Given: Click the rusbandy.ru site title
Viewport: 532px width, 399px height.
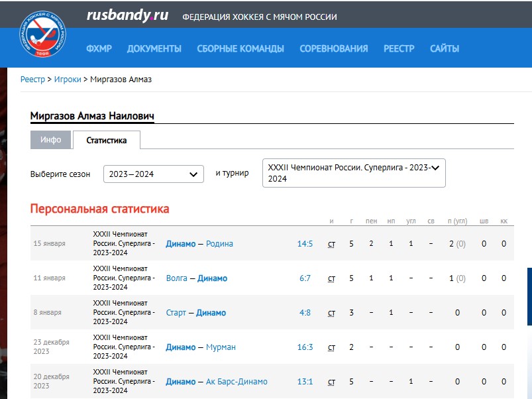Looking at the screenshot, I should click(x=127, y=16).
